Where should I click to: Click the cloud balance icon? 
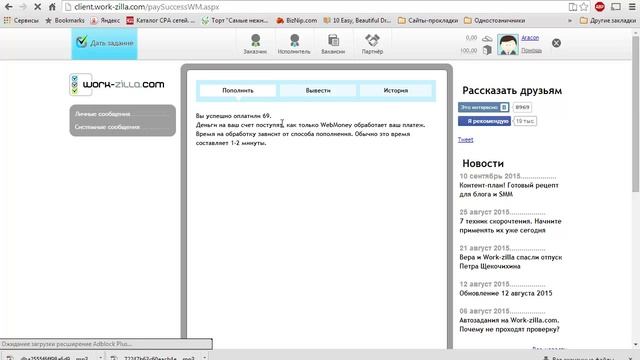click(487, 38)
